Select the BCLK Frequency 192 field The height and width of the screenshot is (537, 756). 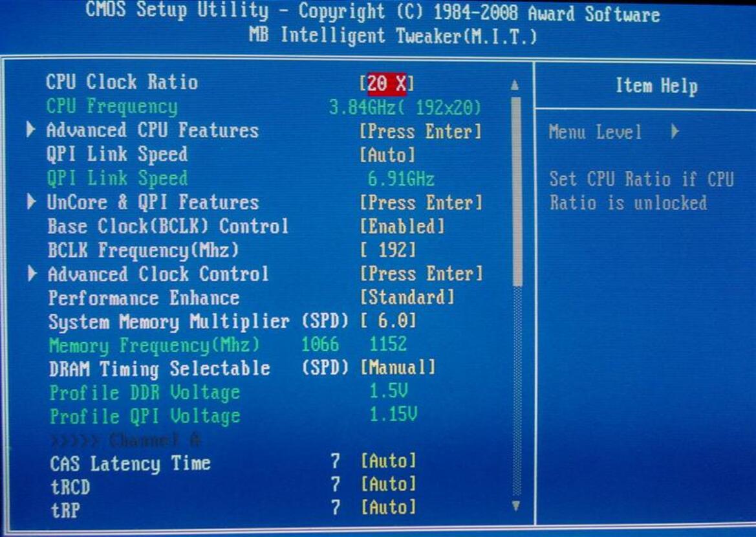click(x=387, y=250)
